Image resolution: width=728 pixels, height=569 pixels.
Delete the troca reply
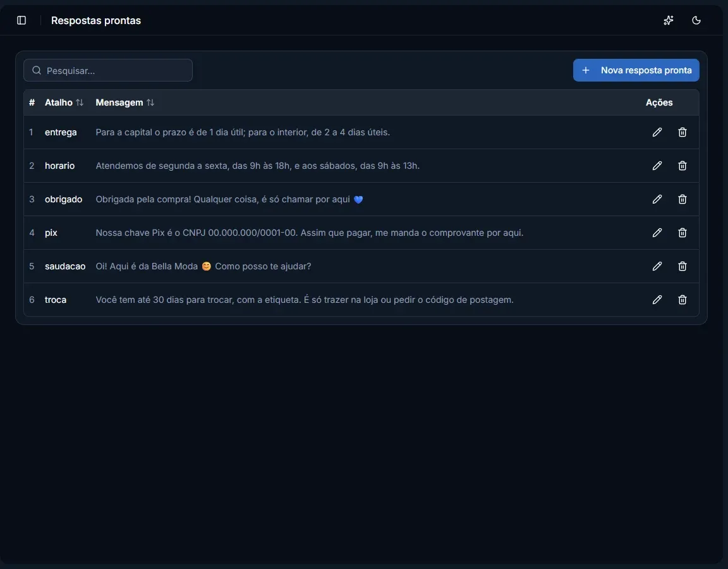click(682, 300)
